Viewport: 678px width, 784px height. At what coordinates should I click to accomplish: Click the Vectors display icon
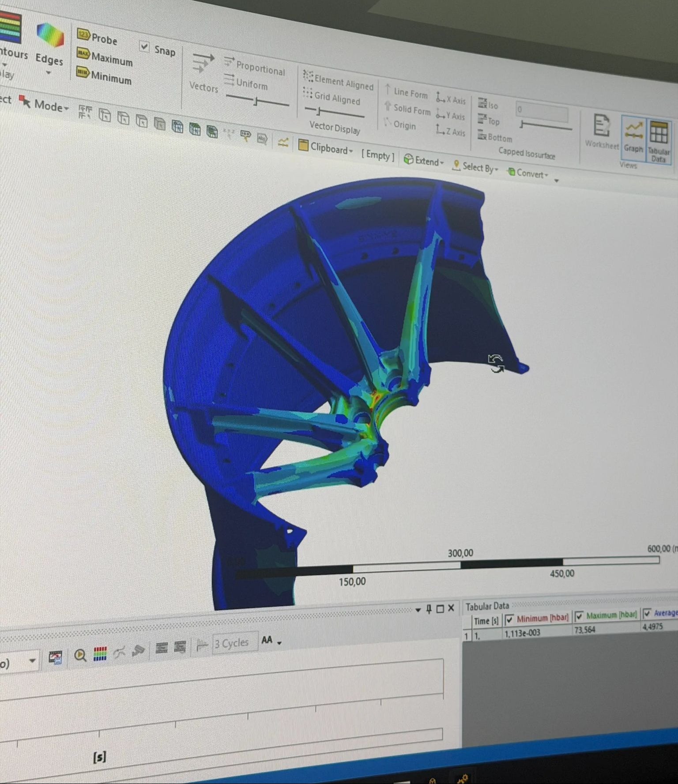click(x=203, y=72)
